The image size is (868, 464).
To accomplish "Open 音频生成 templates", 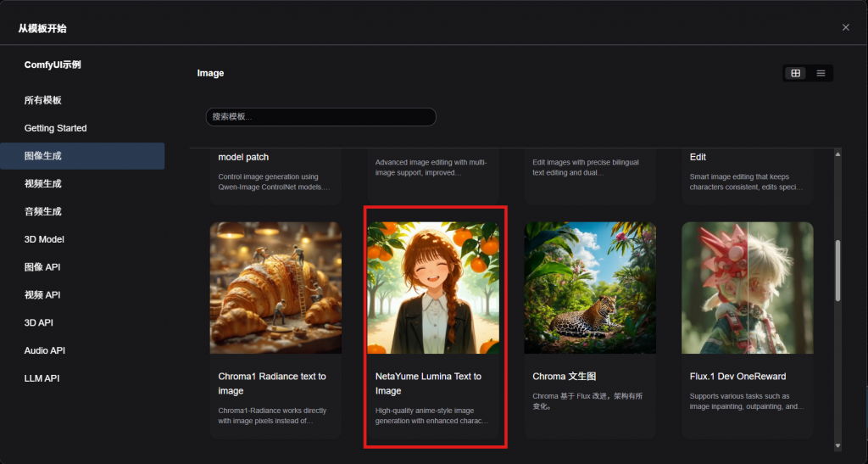I will pos(42,211).
